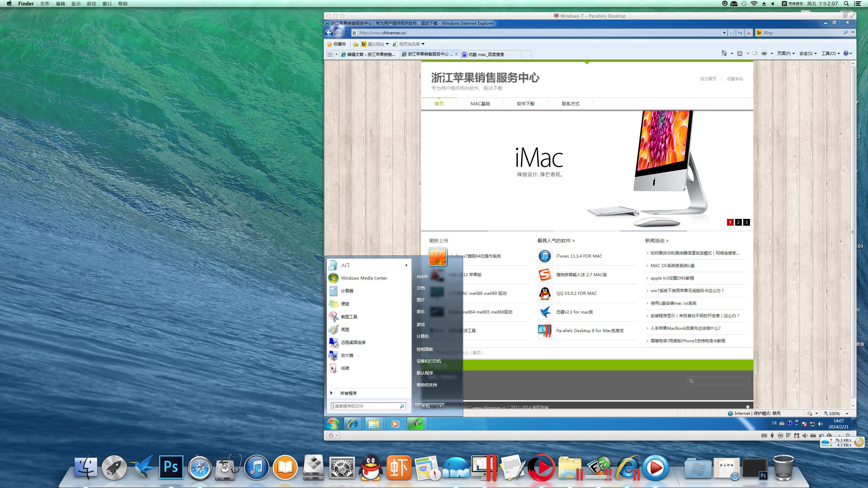Viewport: 868px width, 488px height.
Task: Expand 所有程序 in Start menu
Action: [348, 393]
